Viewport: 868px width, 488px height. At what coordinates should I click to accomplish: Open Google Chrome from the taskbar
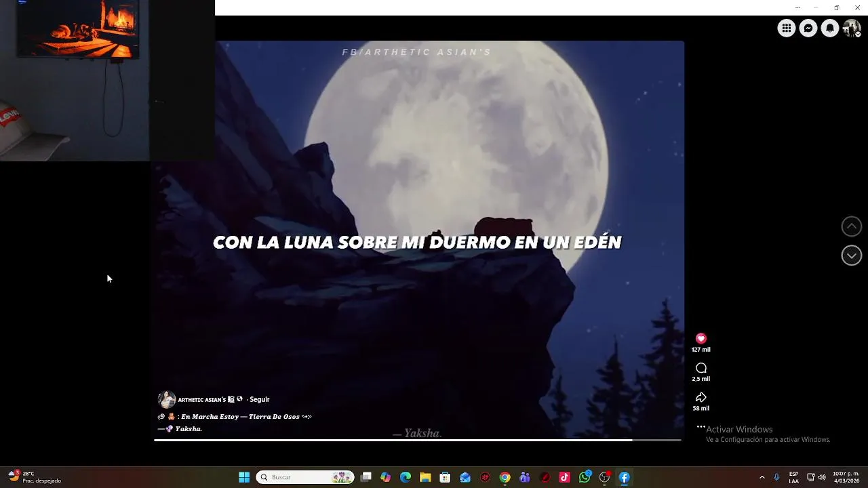[x=505, y=477]
